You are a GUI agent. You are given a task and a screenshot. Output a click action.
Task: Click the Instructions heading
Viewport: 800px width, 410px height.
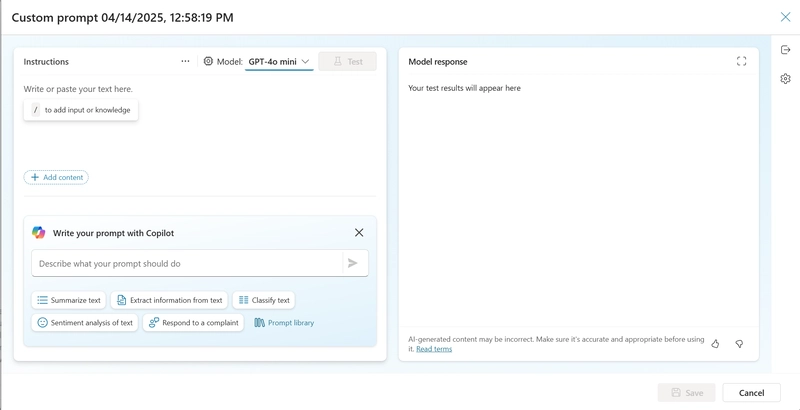coord(46,61)
